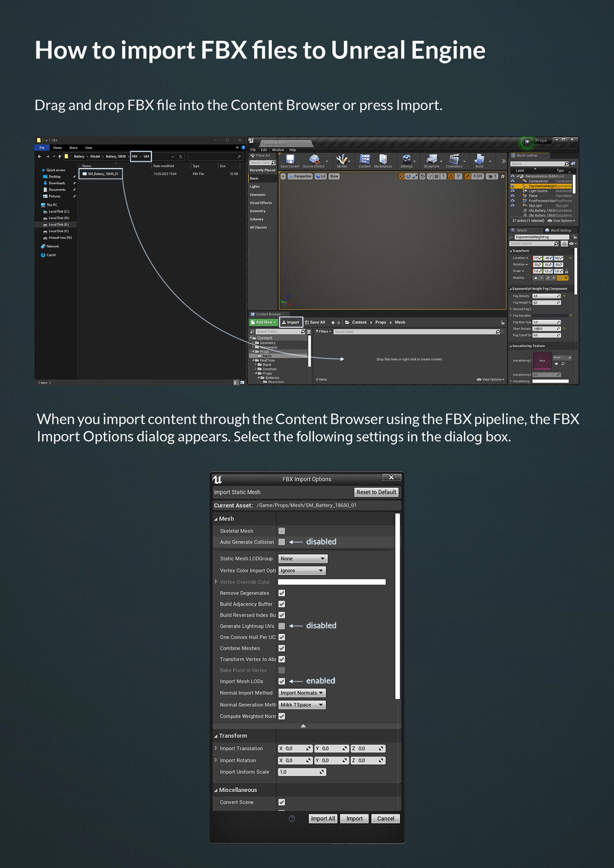Open Static Mesh LODGroup dropdown
Viewport: 614px width, 868px height.
pyautogui.click(x=303, y=559)
